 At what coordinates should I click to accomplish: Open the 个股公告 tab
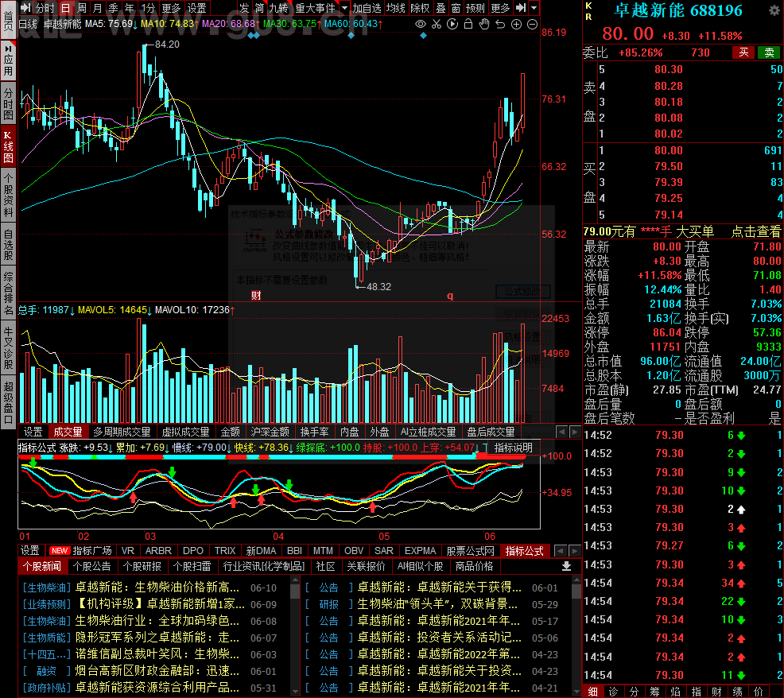(91, 566)
